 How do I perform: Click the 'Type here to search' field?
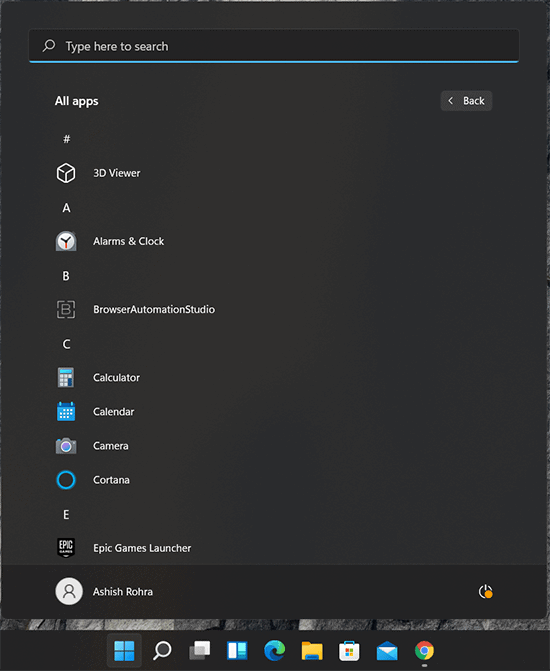tap(274, 46)
